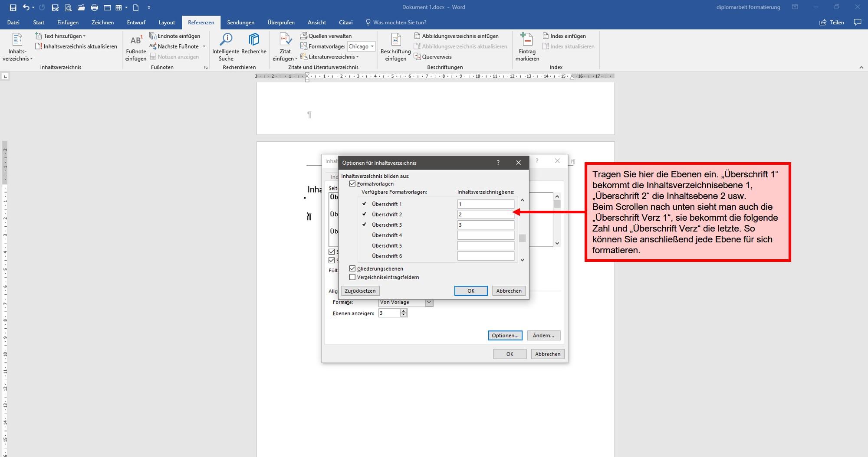Image resolution: width=868 pixels, height=457 pixels.
Task: Open print preview magnifier icon
Action: [68, 7]
